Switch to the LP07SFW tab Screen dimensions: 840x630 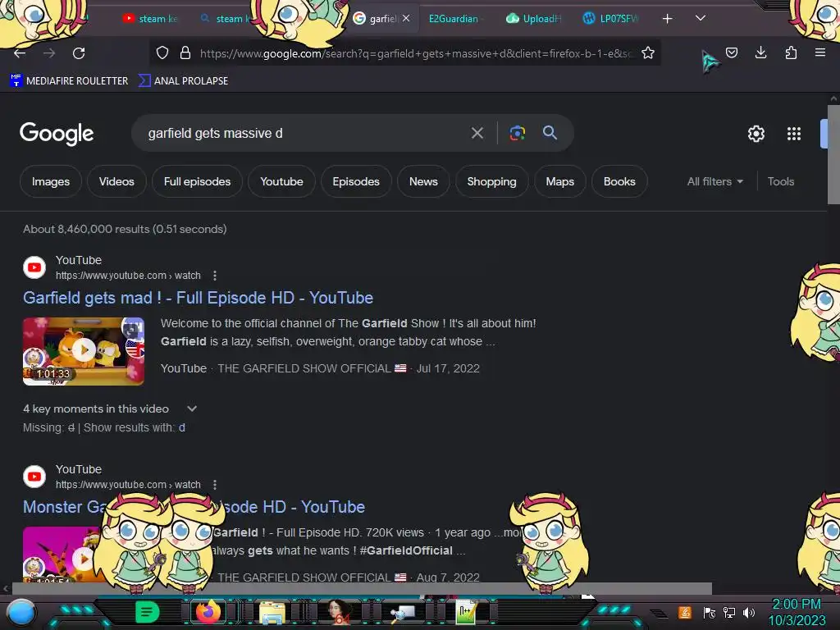tap(611, 19)
